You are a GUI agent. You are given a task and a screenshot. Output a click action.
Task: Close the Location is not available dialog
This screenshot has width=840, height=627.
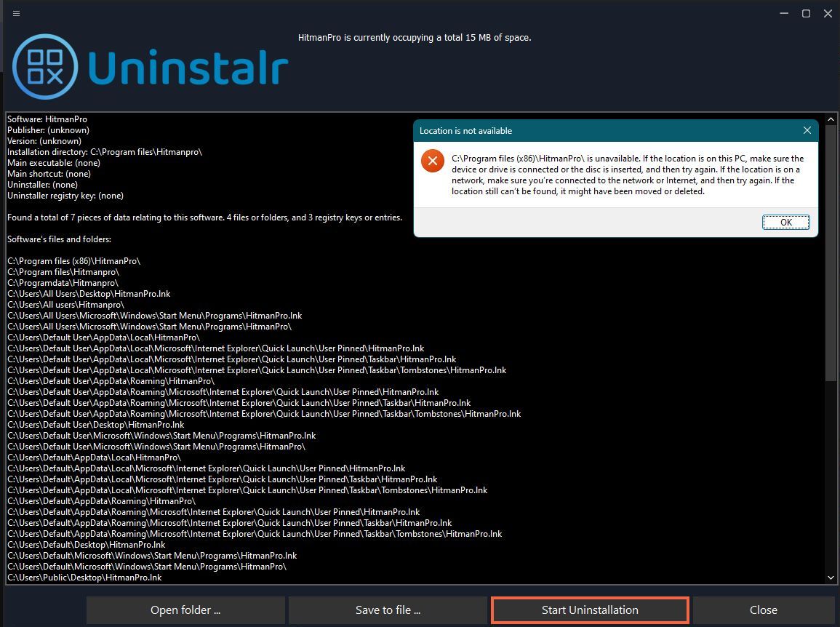(807, 130)
